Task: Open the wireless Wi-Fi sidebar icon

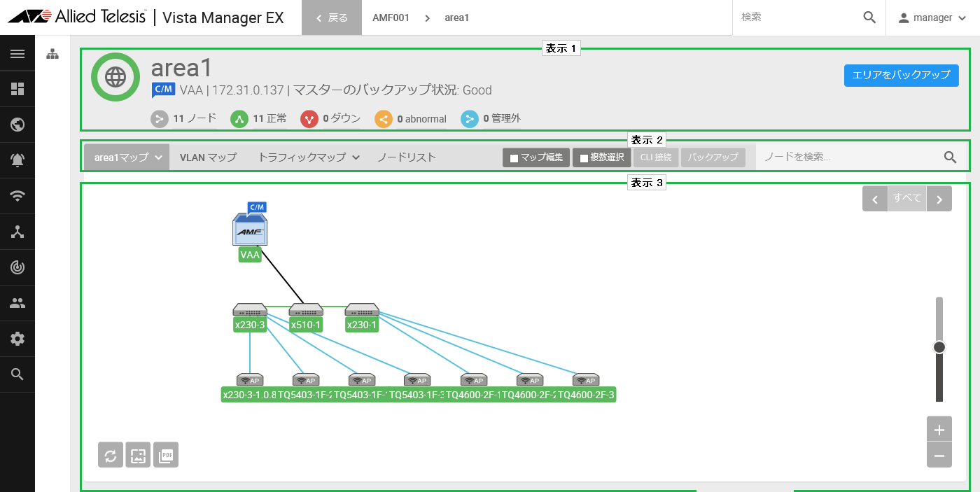Action: [17, 196]
